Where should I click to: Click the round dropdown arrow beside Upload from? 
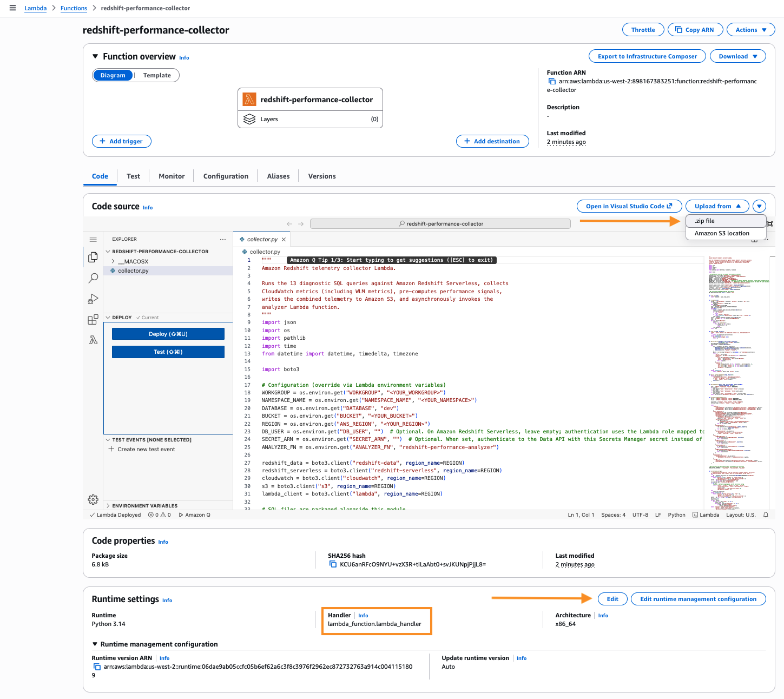(x=760, y=206)
